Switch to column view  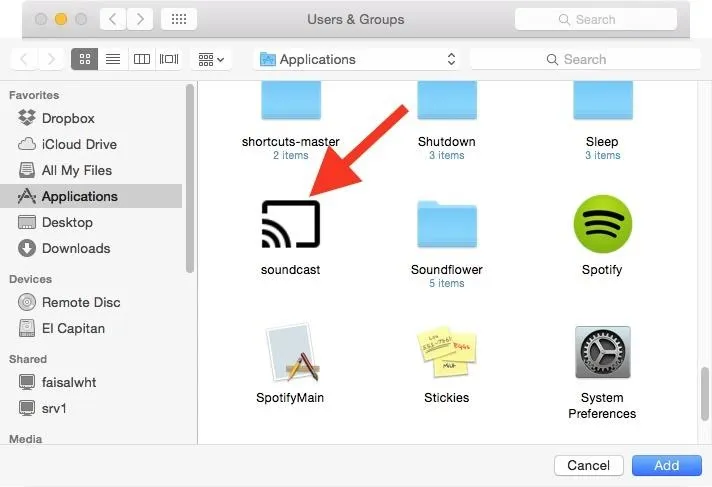[x=142, y=59]
